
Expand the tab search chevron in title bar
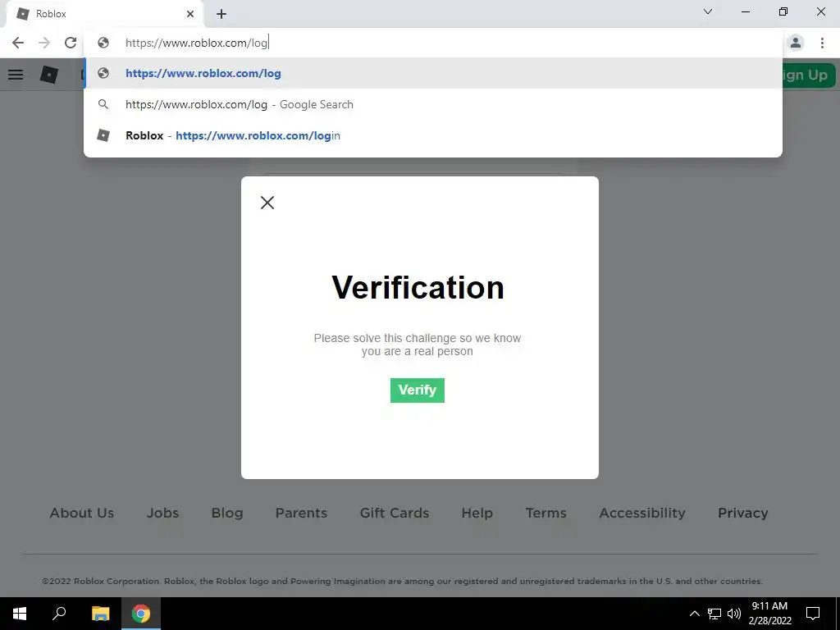708,11
